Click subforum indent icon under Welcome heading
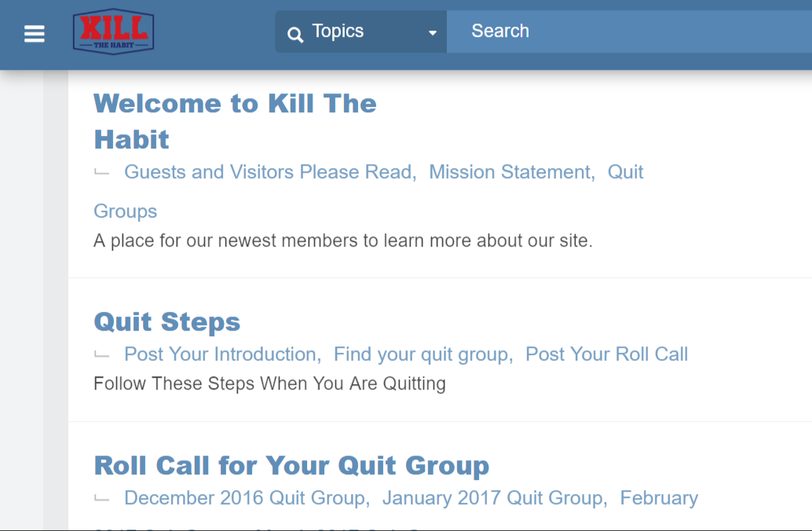Image resolution: width=812 pixels, height=531 pixels. click(101, 173)
